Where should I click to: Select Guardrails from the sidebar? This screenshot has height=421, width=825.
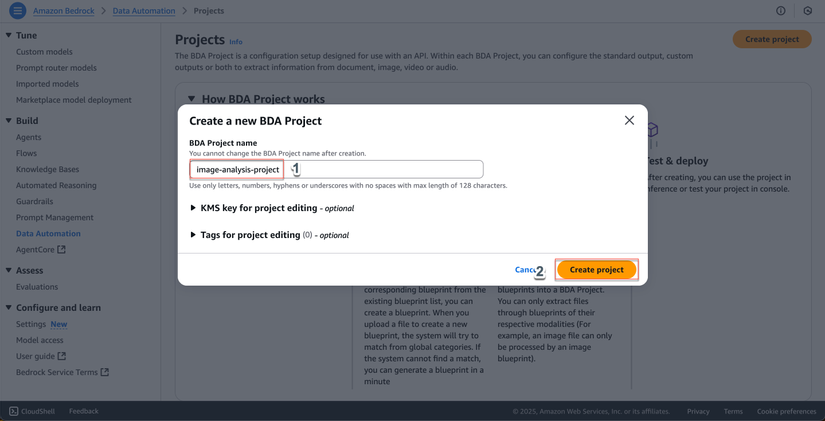(x=34, y=201)
